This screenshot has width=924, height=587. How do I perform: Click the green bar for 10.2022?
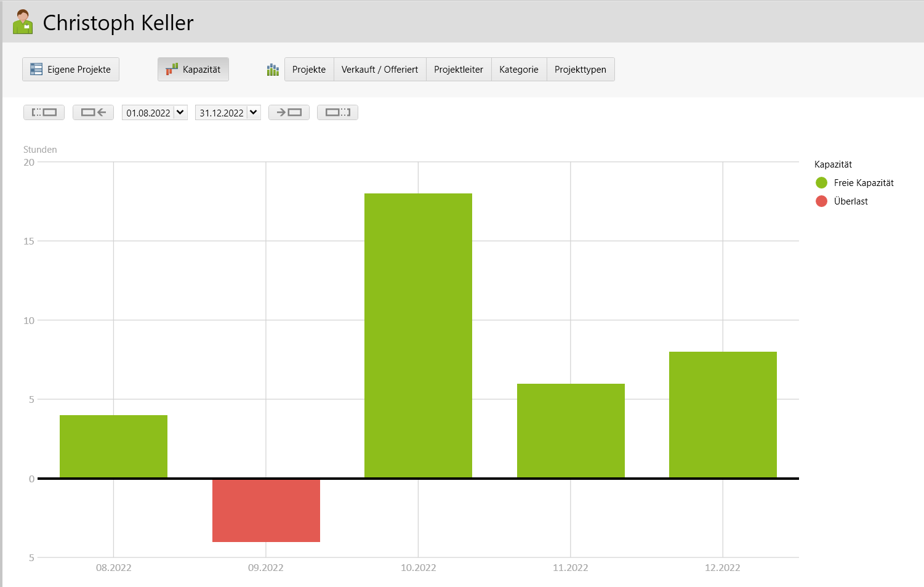point(418,336)
